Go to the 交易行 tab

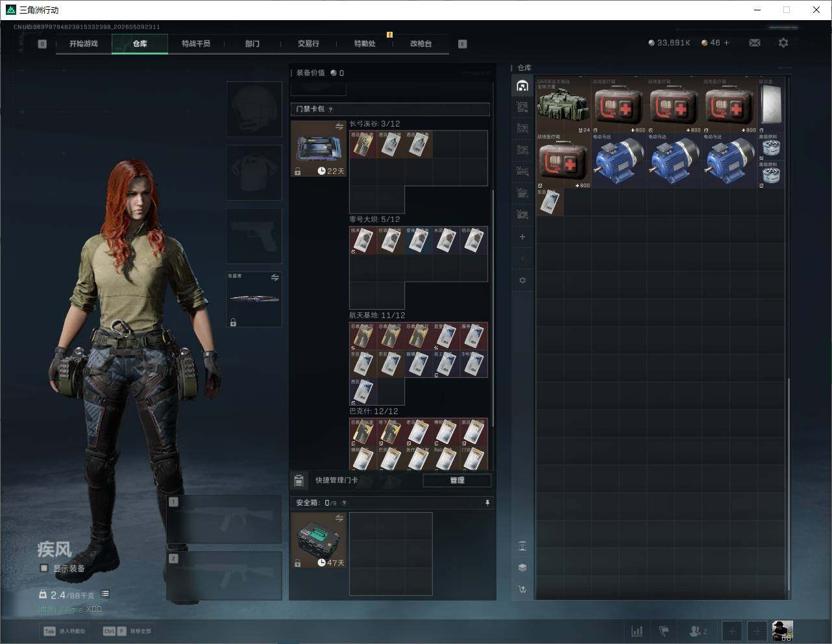click(x=308, y=43)
